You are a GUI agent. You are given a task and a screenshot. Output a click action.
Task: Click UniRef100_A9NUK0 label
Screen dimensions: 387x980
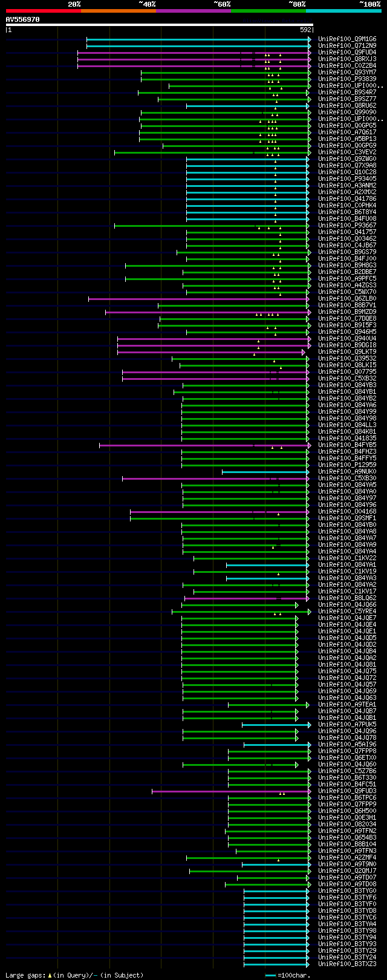point(347,472)
